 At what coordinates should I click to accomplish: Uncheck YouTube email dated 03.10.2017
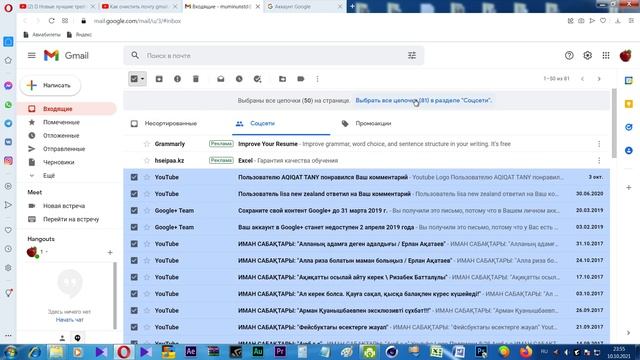tap(134, 294)
